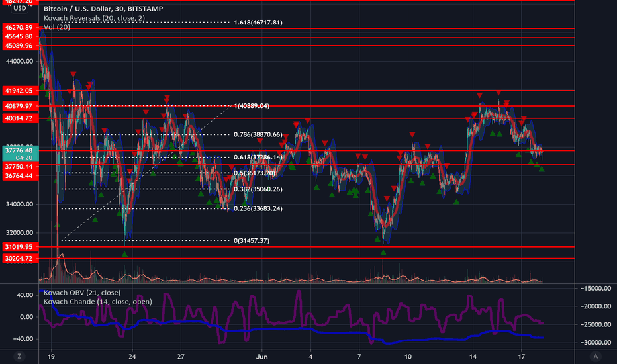Click the 44000.00 price axis value

19,61
